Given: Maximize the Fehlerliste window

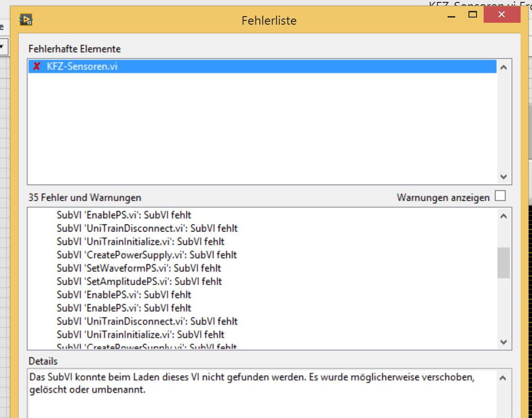Looking at the screenshot, I should [x=473, y=14].
